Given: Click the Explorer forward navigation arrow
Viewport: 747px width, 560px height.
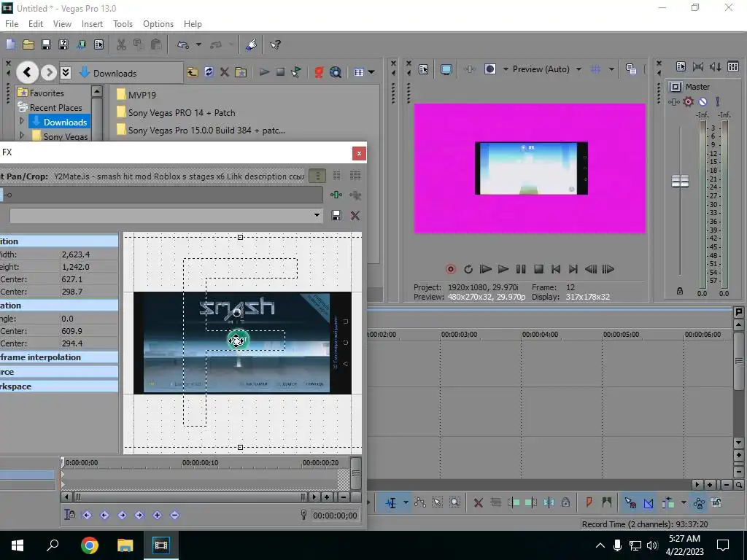Looking at the screenshot, I should click(x=48, y=72).
